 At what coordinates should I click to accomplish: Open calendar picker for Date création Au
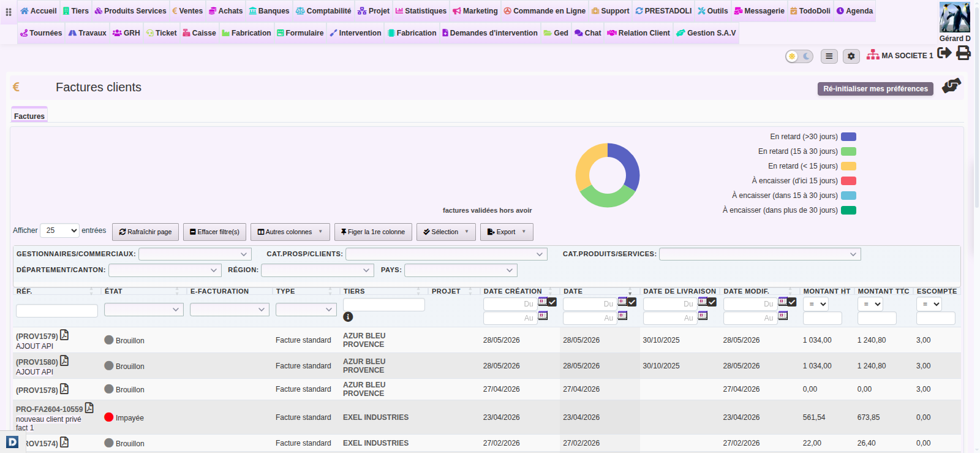click(x=543, y=315)
